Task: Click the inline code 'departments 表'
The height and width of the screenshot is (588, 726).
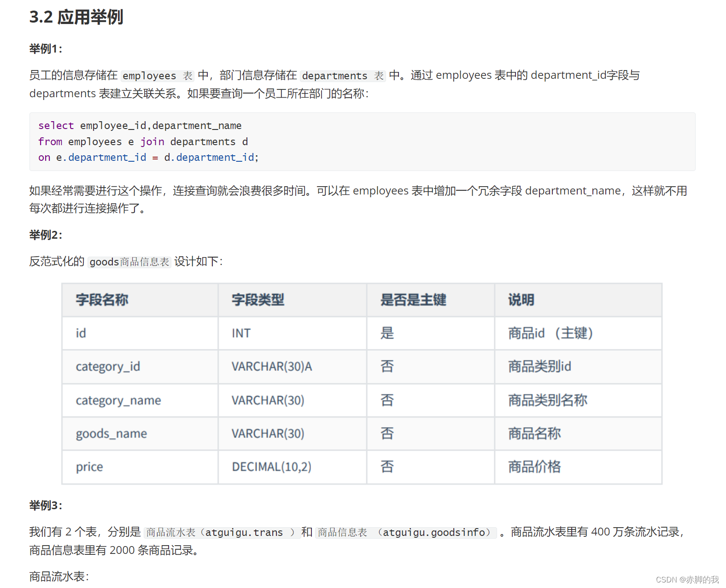Action: (x=343, y=76)
